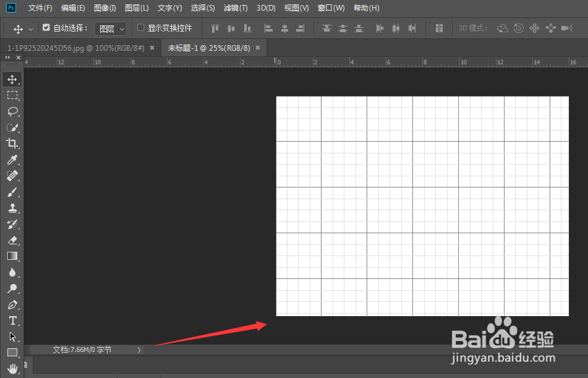The width and height of the screenshot is (588, 378).
Task: Click the align vertical centers icon
Action: (x=231, y=28)
